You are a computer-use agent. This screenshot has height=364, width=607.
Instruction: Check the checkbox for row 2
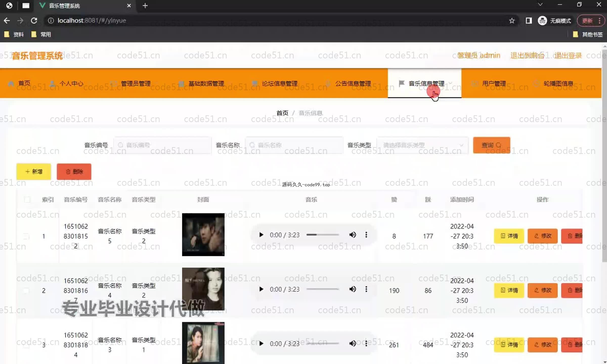pos(26,291)
